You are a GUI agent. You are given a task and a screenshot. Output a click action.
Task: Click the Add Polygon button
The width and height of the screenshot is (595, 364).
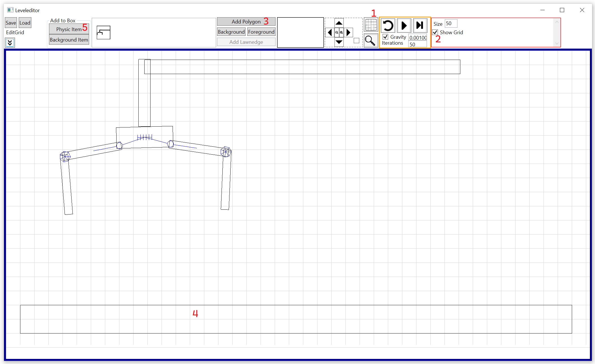coord(246,22)
